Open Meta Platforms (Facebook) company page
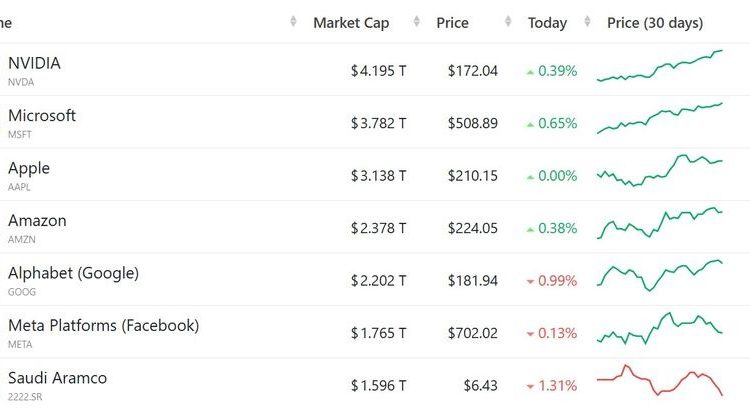This screenshot has height=410, width=750. coord(103,325)
